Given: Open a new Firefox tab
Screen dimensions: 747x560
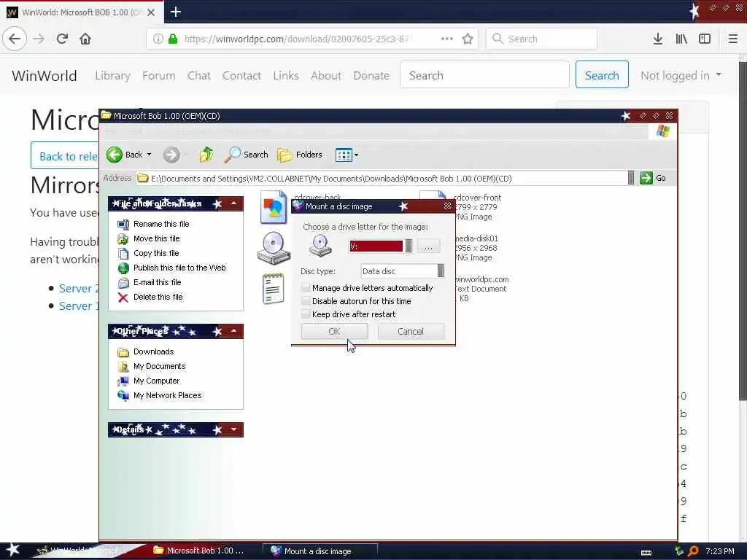Looking at the screenshot, I should (176, 12).
